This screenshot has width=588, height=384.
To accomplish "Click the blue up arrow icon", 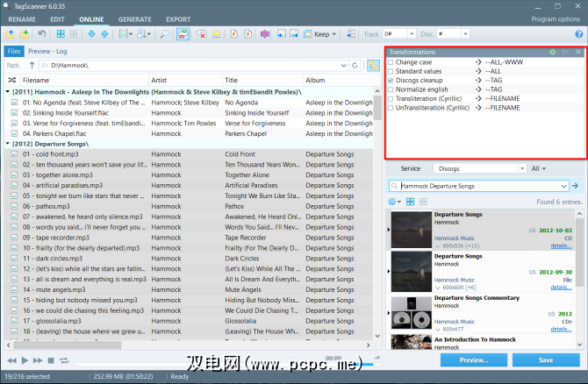I will pos(104,34).
